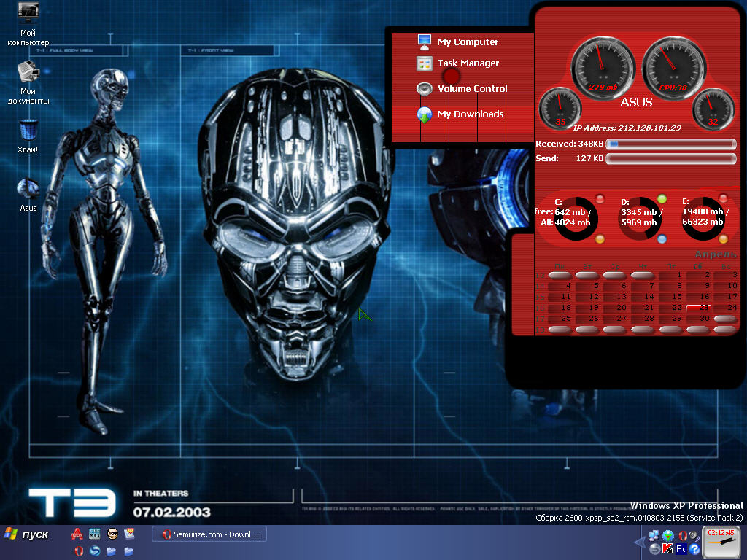The height and width of the screenshot is (560, 747).
Task: Open My Computer from the red panel
Action: (457, 42)
